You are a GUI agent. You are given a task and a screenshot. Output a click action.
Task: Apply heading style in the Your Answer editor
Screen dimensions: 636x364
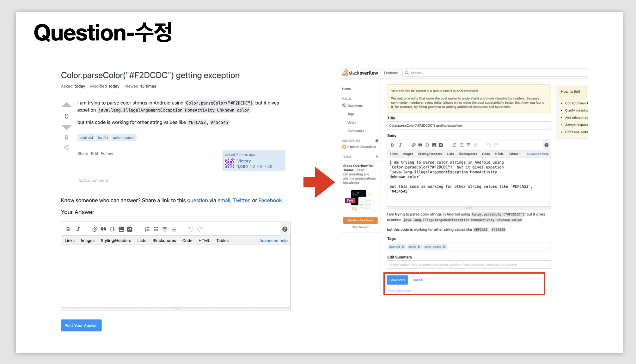click(x=165, y=229)
